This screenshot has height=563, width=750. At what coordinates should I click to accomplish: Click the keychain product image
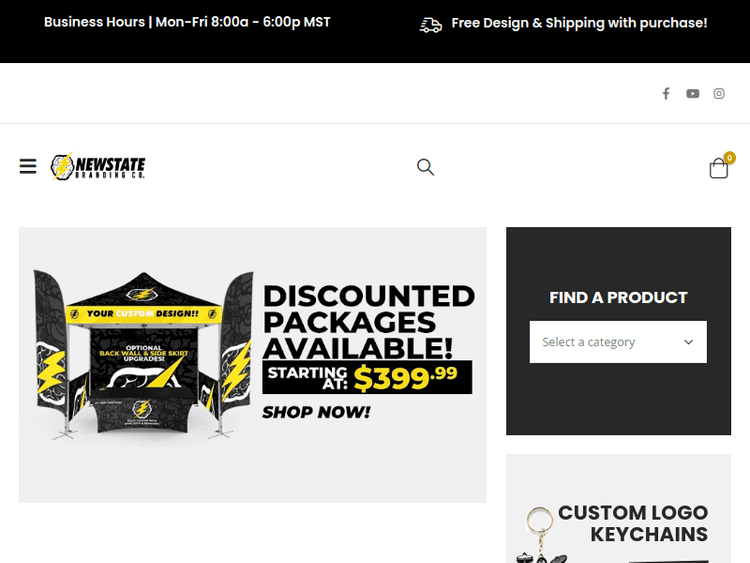[x=540, y=535]
